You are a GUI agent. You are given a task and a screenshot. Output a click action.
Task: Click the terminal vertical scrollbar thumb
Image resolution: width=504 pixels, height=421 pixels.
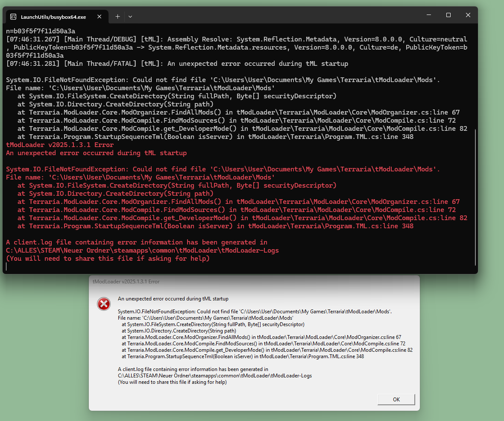[x=475, y=197]
